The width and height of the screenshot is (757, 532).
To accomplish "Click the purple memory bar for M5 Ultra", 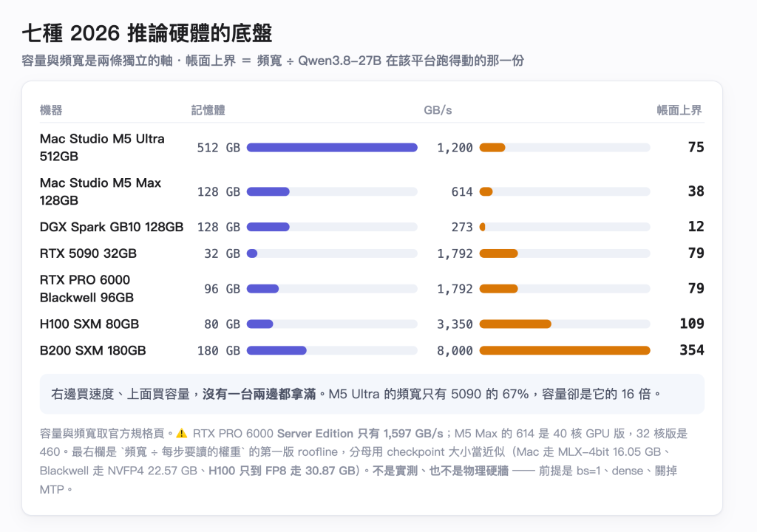I will point(332,148).
